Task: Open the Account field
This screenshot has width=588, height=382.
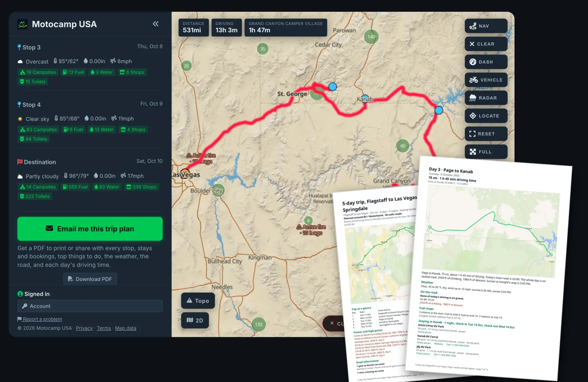Action: pos(90,306)
